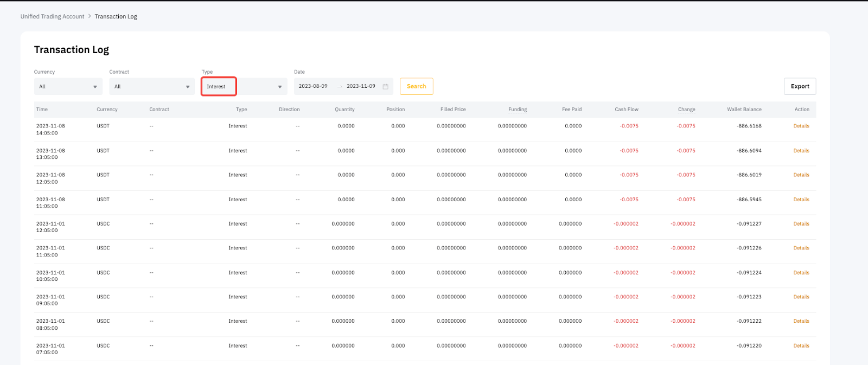Click the Time column header
This screenshot has width=868, height=365.
point(42,110)
